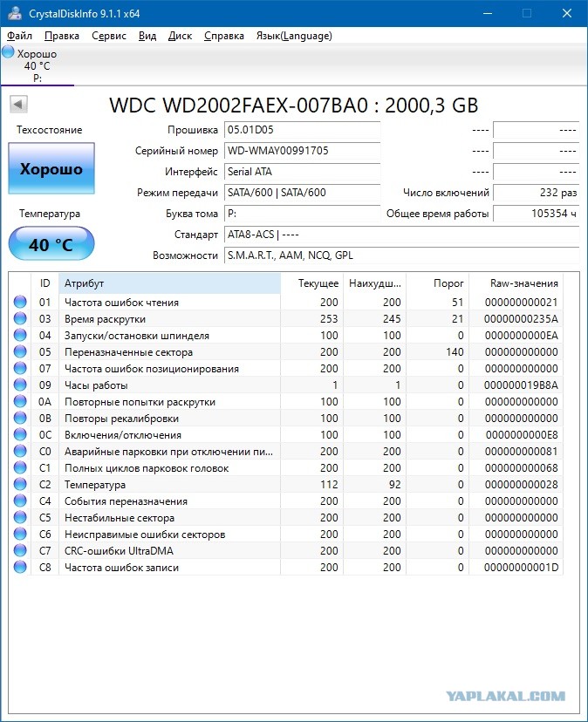Select raw value 0000000235A for Время раскрутки
Screen dimensions: 588x722
[521, 318]
